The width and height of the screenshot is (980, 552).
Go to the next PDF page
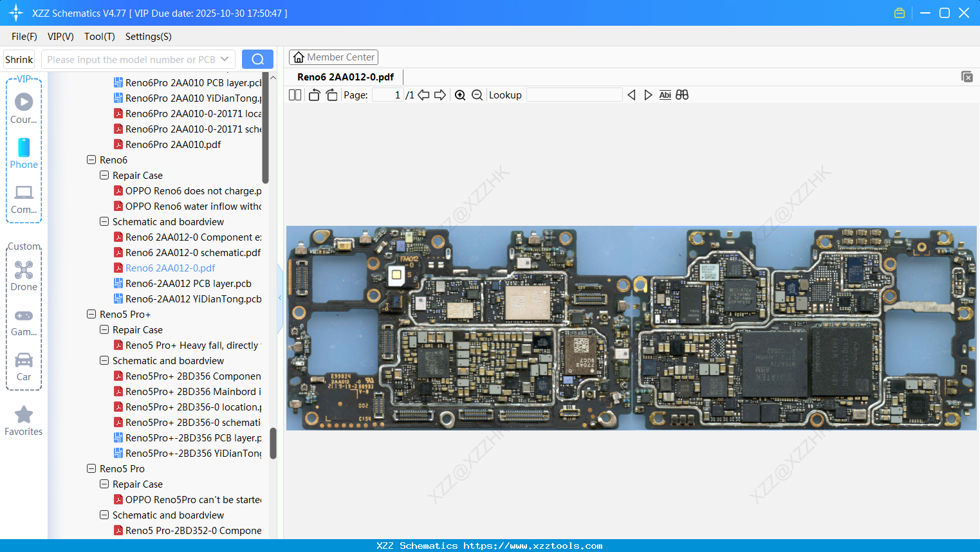[440, 95]
